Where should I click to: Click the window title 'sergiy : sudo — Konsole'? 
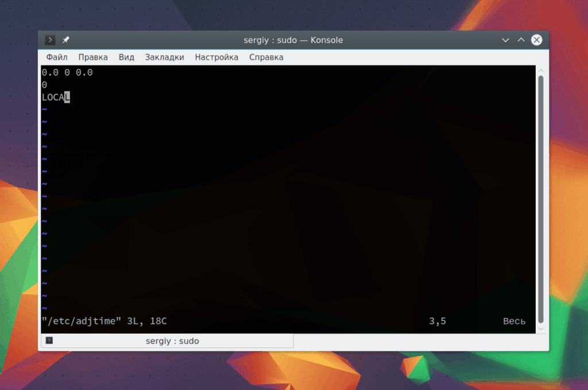pyautogui.click(x=293, y=40)
